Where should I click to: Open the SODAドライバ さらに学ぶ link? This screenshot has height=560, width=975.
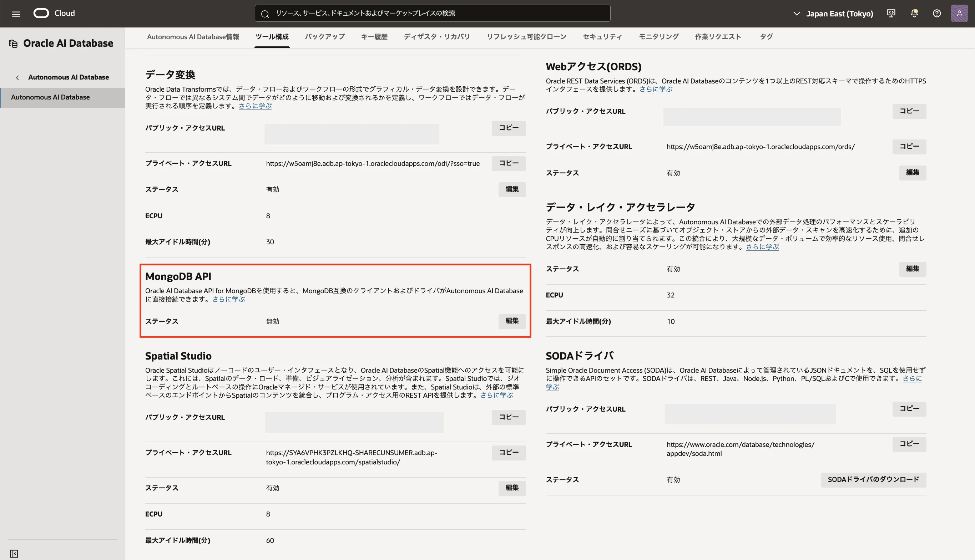[912, 378]
